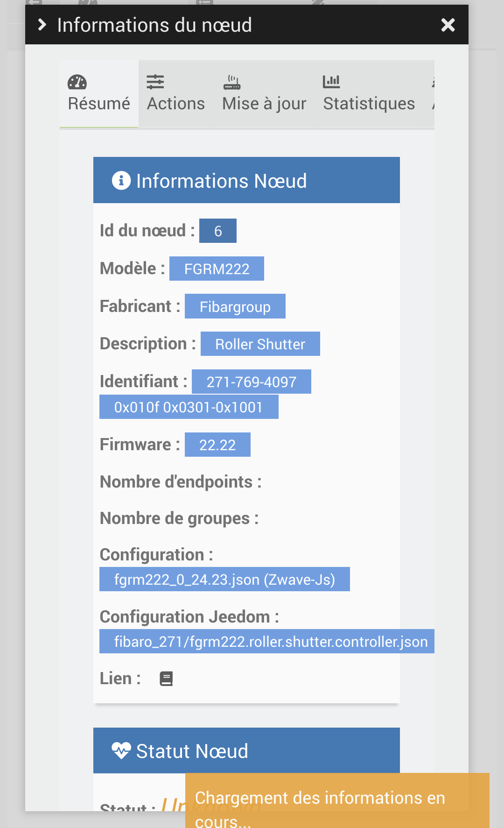The width and height of the screenshot is (504, 828).
Task: Click the Actions sliders icon
Action: pyautogui.click(x=155, y=82)
